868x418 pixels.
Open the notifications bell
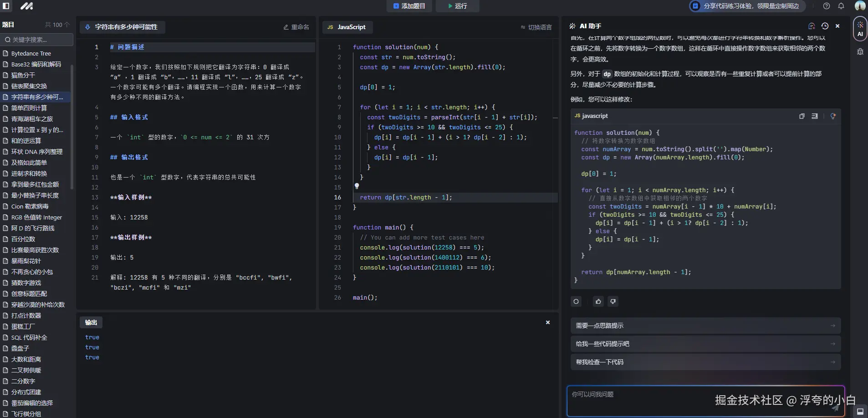point(841,6)
